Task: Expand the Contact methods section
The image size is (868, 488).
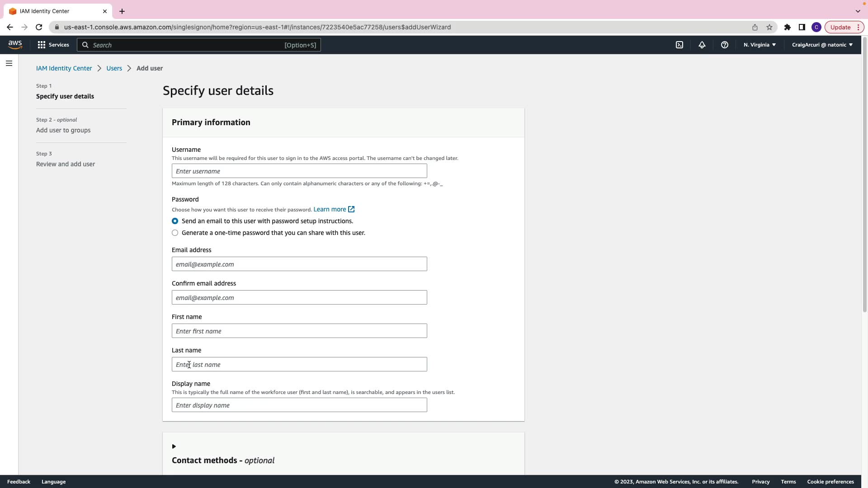Action: [174, 446]
